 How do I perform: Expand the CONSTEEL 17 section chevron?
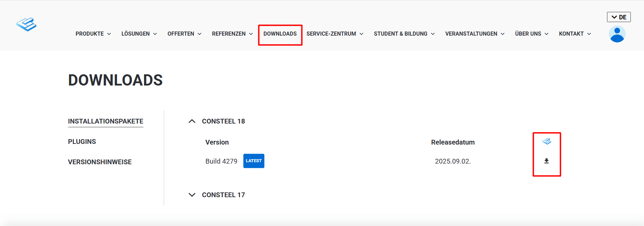[x=192, y=195]
